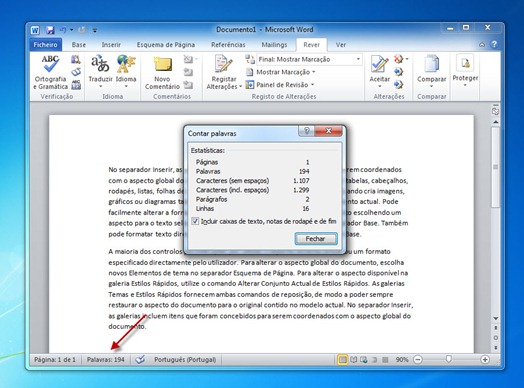Switch to the Referências tab
The height and width of the screenshot is (388, 524).
[x=228, y=45]
